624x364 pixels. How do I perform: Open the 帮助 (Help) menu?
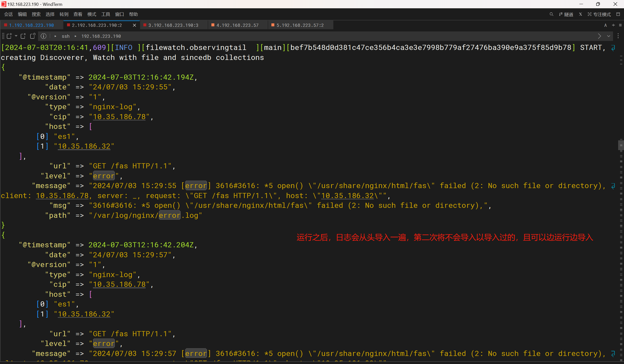(x=133, y=14)
